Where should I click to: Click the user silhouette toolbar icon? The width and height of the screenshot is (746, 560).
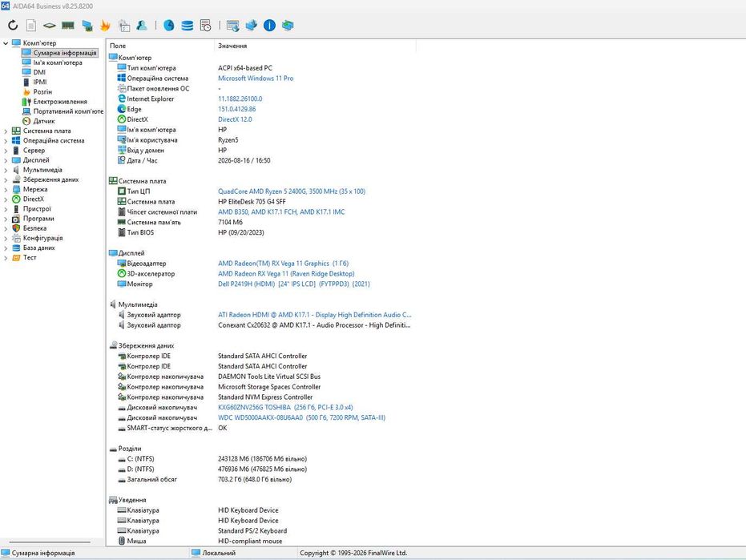click(142, 25)
